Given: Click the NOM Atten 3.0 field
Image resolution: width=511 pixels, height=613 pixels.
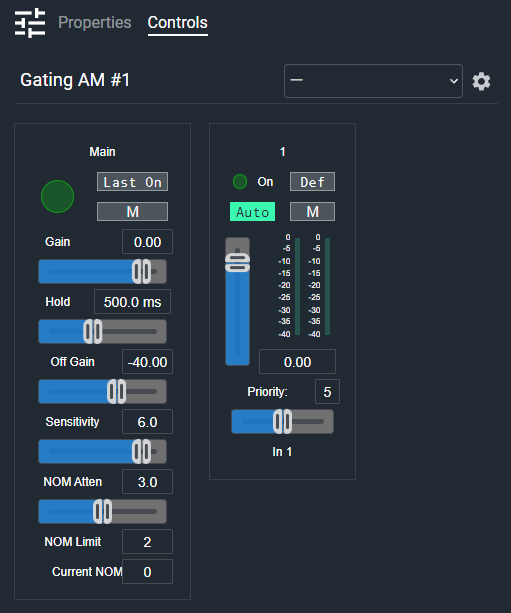Looking at the screenshot, I should click(x=147, y=482).
